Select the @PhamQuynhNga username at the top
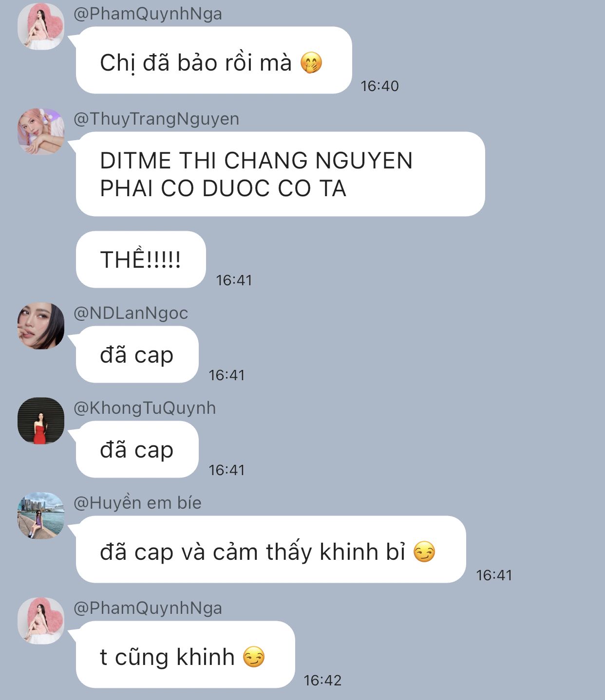The width and height of the screenshot is (605, 700). [148, 14]
